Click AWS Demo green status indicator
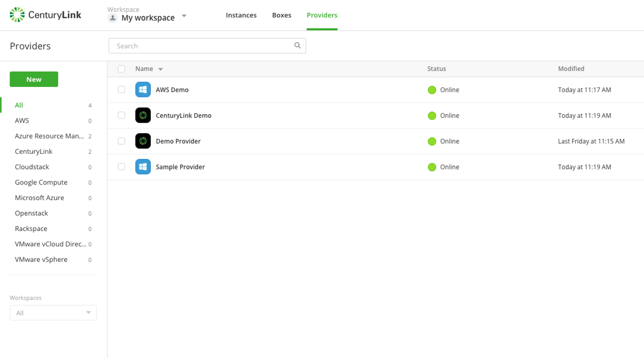Screen dimensions: 644x358 432,90
